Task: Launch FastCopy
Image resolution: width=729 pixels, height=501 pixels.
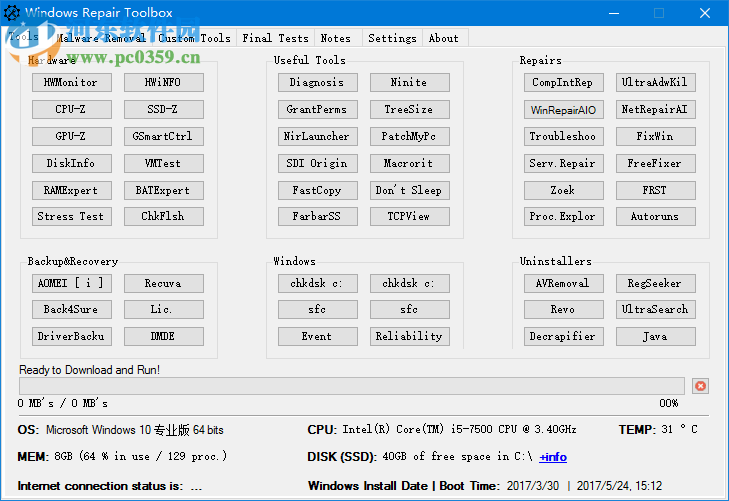Action: 318,190
